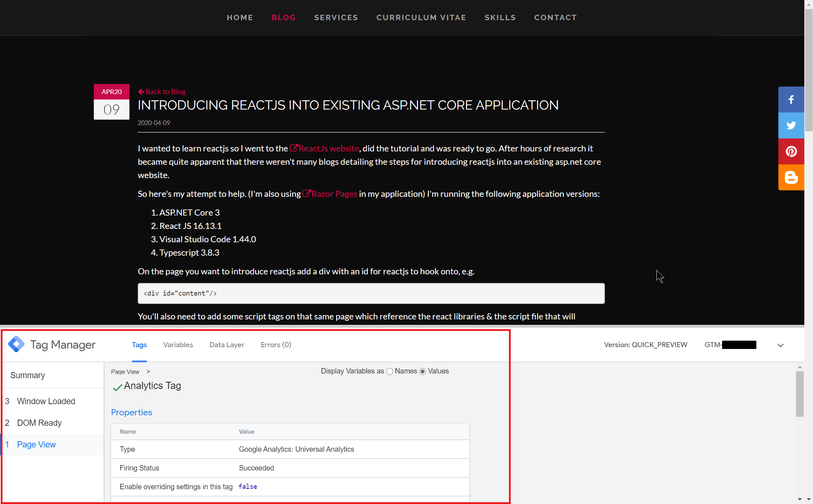Image resolution: width=813 pixels, height=504 pixels.
Task: Select Names for variable display
Action: point(390,371)
